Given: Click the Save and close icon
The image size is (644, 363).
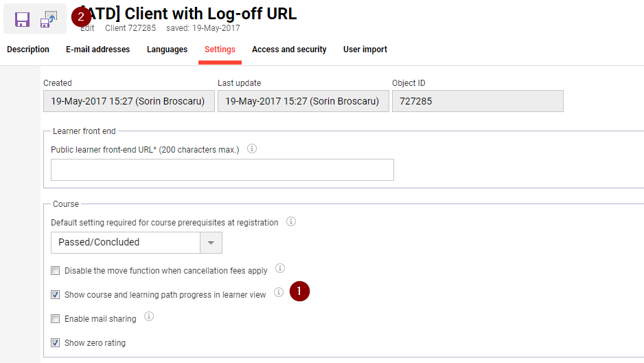Looking at the screenshot, I should [x=49, y=19].
